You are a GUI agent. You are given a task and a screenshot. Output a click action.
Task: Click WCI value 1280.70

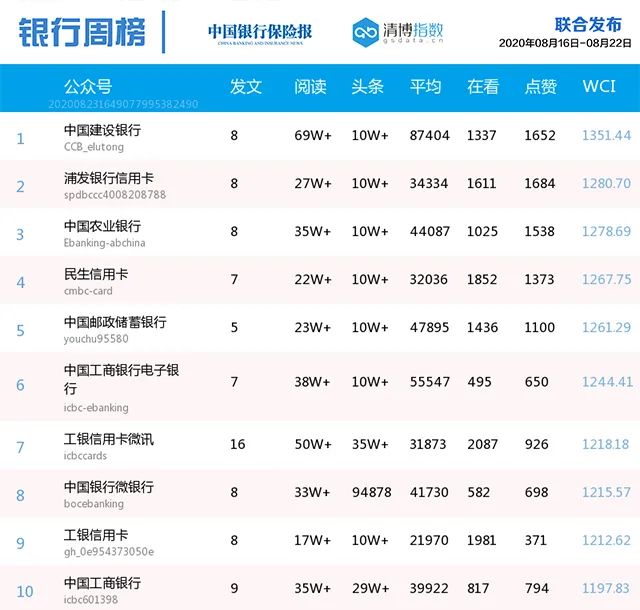pos(607,183)
